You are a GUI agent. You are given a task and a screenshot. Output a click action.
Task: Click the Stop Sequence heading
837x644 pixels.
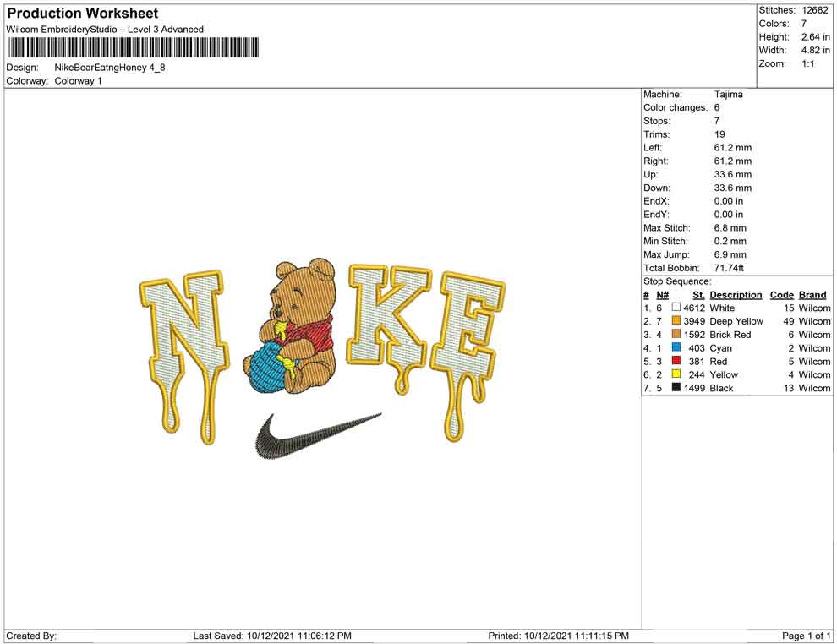click(x=677, y=281)
